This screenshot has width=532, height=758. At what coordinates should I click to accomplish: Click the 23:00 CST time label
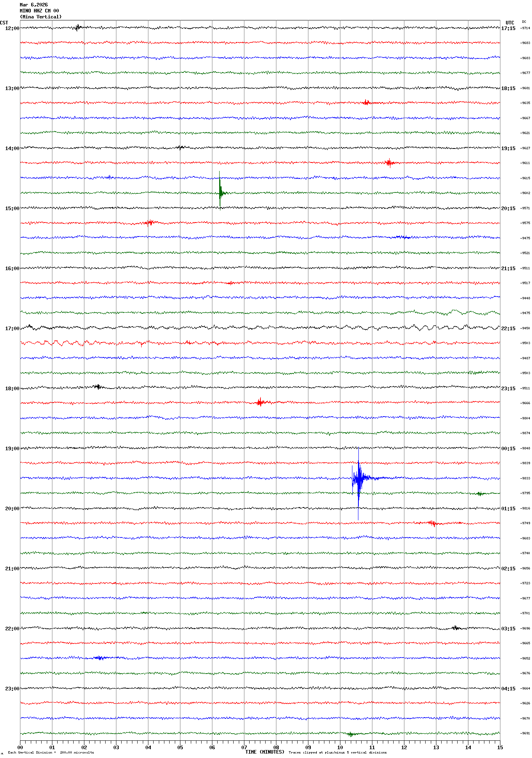tap(12, 689)
